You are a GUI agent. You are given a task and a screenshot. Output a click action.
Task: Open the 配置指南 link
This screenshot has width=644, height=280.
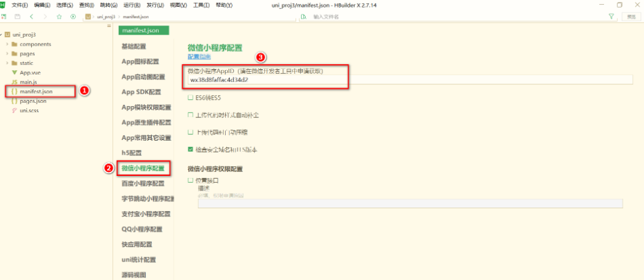(199, 57)
